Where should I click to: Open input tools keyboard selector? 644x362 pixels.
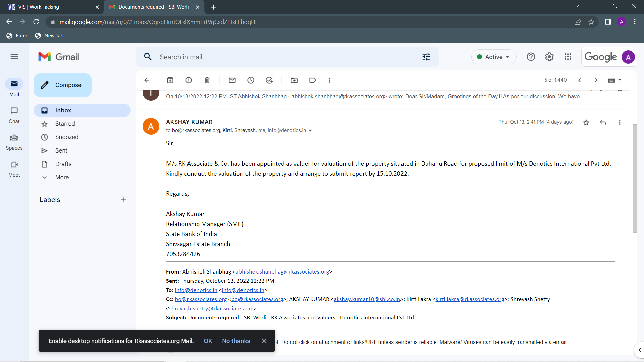(614, 80)
